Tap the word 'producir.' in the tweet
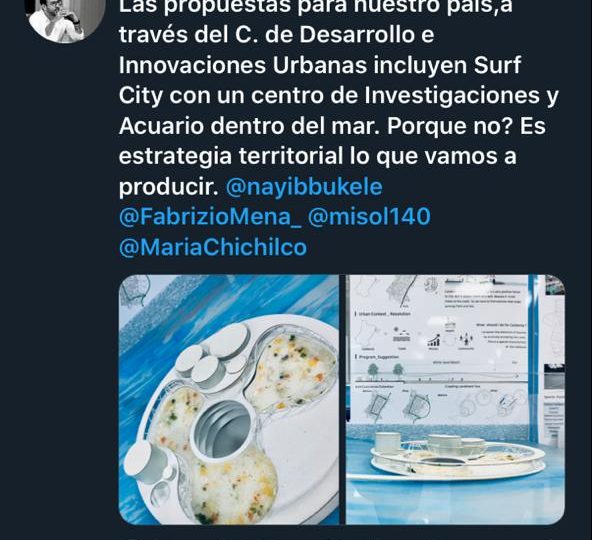The height and width of the screenshot is (540, 592). 169,187
